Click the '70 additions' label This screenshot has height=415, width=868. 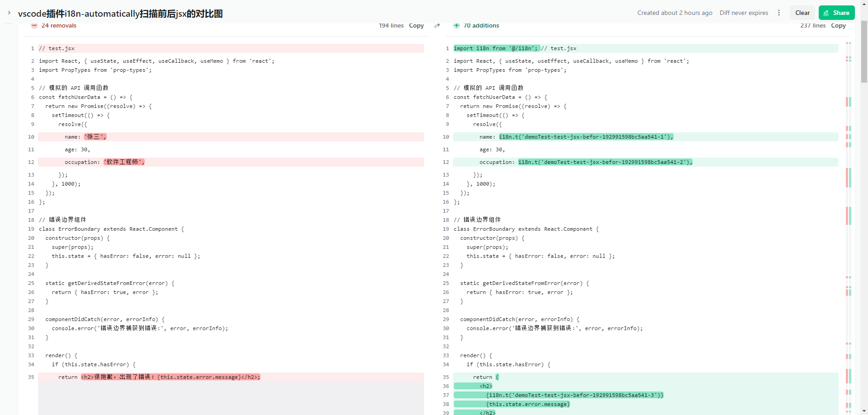click(481, 26)
